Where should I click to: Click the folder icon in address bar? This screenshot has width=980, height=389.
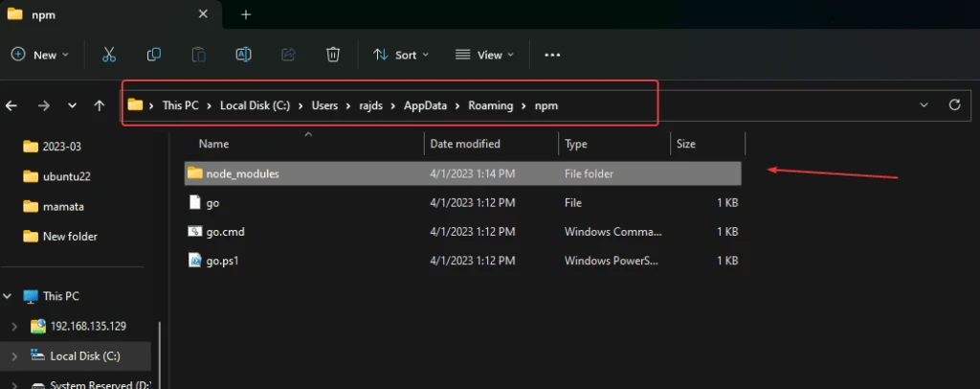[135, 105]
